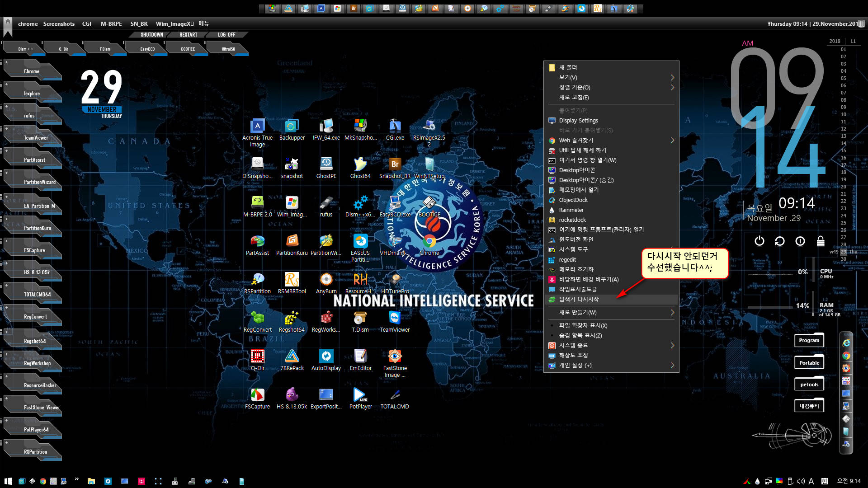
Task: Toggle 파일 확장자 표시(X) option
Action: [x=611, y=325]
